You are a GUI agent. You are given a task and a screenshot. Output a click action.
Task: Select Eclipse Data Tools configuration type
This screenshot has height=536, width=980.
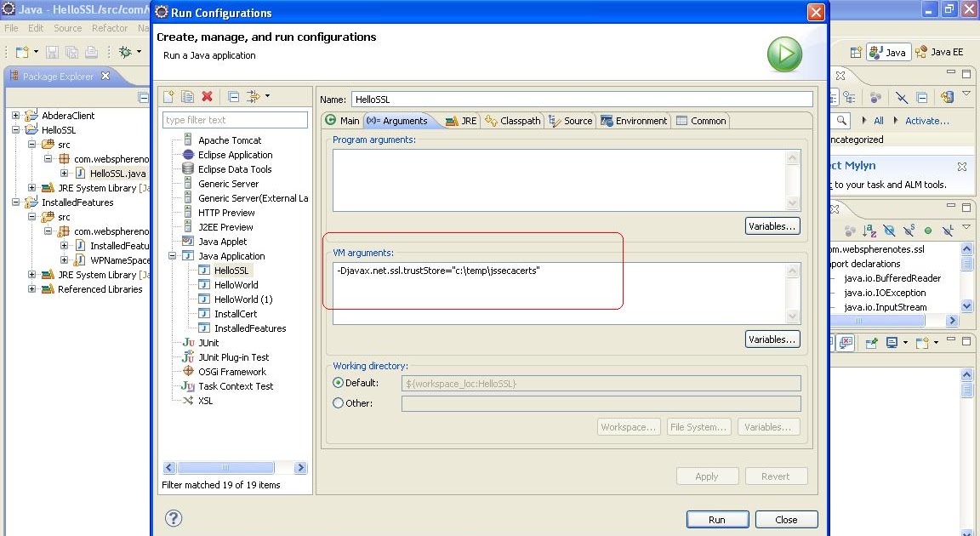coord(235,169)
